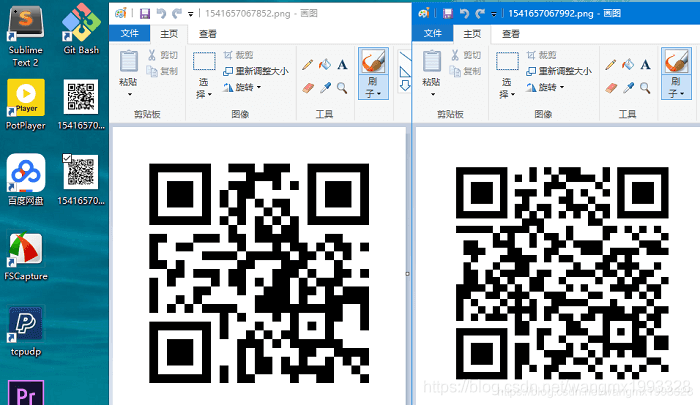The image size is (700, 405).
Task: Click selection rectangle tool in right Paint
Action: (x=507, y=62)
